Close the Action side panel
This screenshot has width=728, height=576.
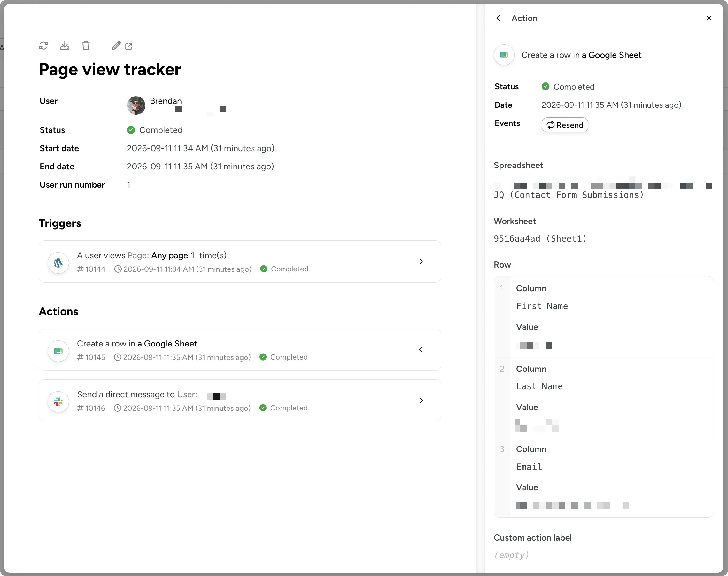pyautogui.click(x=709, y=18)
